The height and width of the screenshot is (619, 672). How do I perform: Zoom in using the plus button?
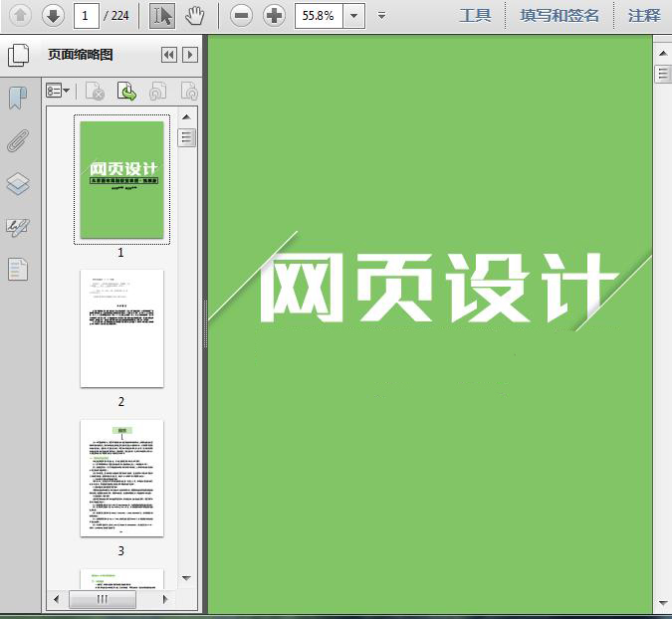point(274,15)
